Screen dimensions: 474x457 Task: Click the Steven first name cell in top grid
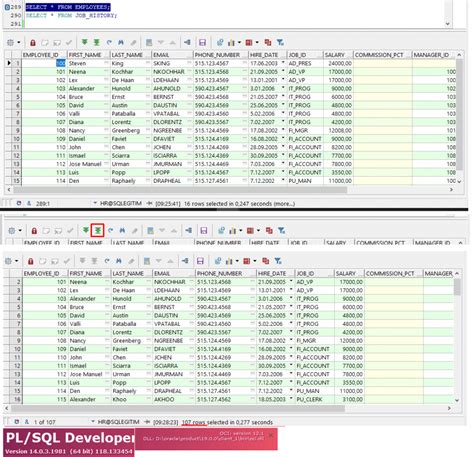pos(89,63)
